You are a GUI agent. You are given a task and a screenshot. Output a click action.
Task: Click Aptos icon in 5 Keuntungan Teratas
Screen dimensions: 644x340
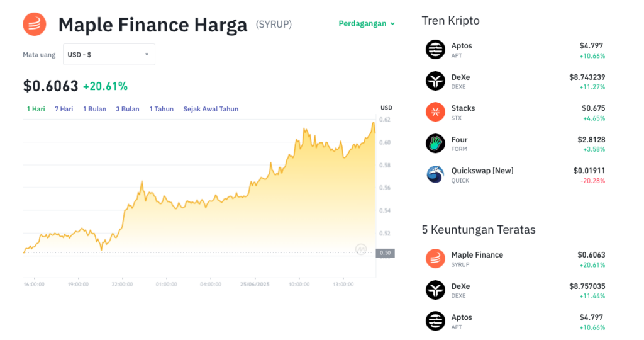[x=435, y=321]
